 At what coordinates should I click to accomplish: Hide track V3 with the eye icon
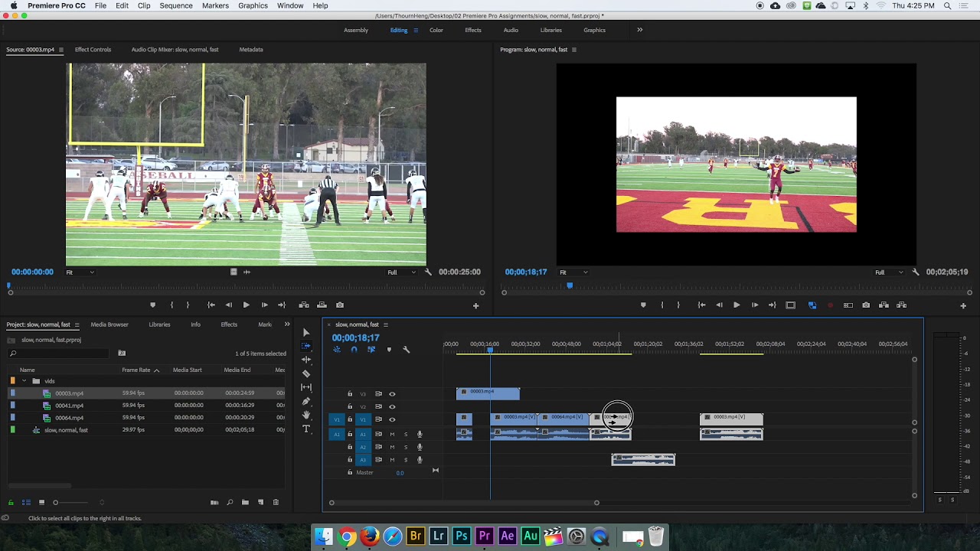coord(392,394)
